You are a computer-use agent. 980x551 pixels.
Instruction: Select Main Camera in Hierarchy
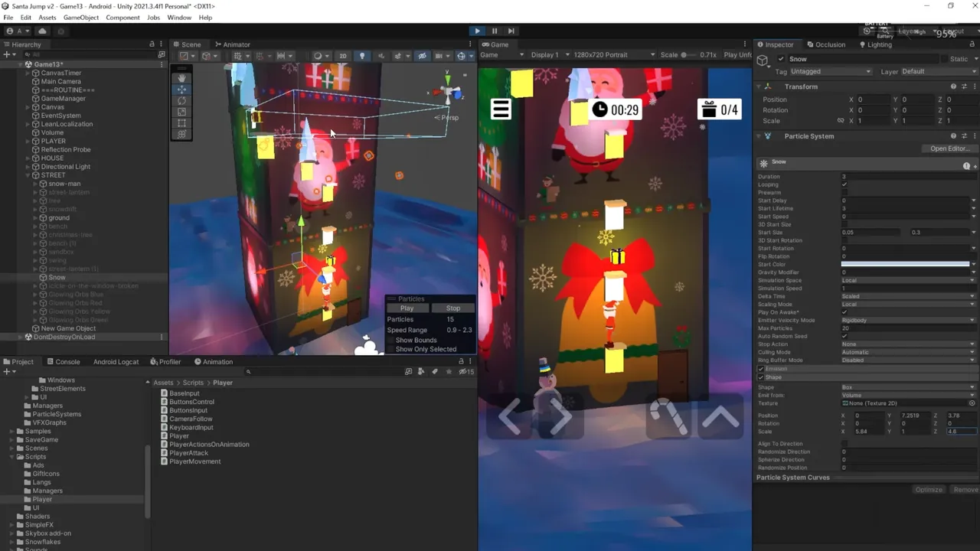point(60,81)
